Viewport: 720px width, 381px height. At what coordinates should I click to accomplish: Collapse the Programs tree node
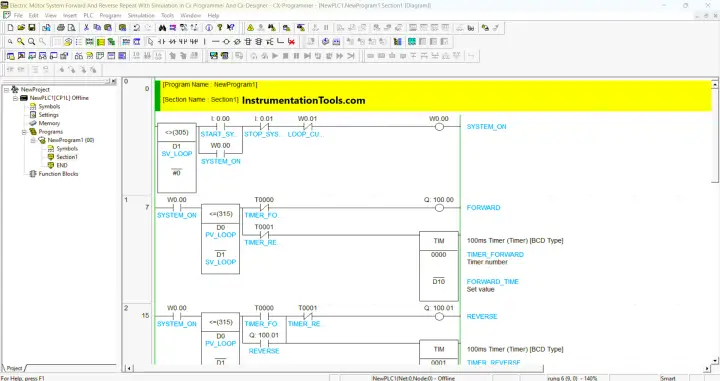tap(24, 132)
